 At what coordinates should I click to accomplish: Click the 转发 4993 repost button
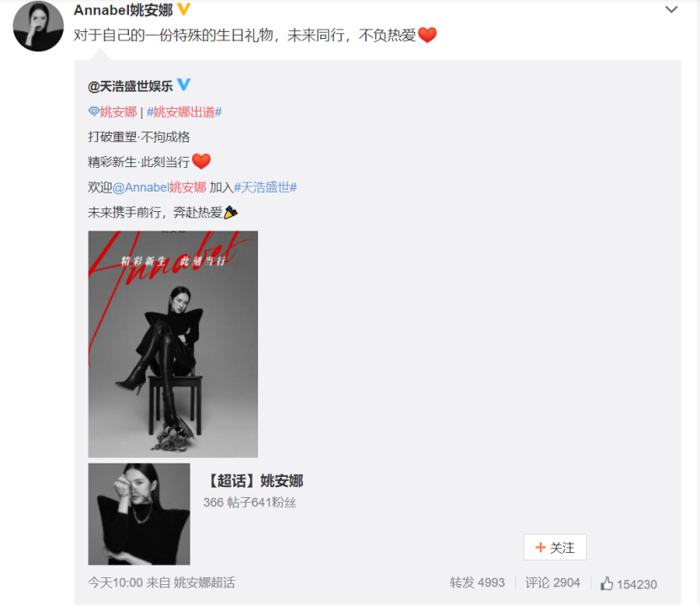477,582
